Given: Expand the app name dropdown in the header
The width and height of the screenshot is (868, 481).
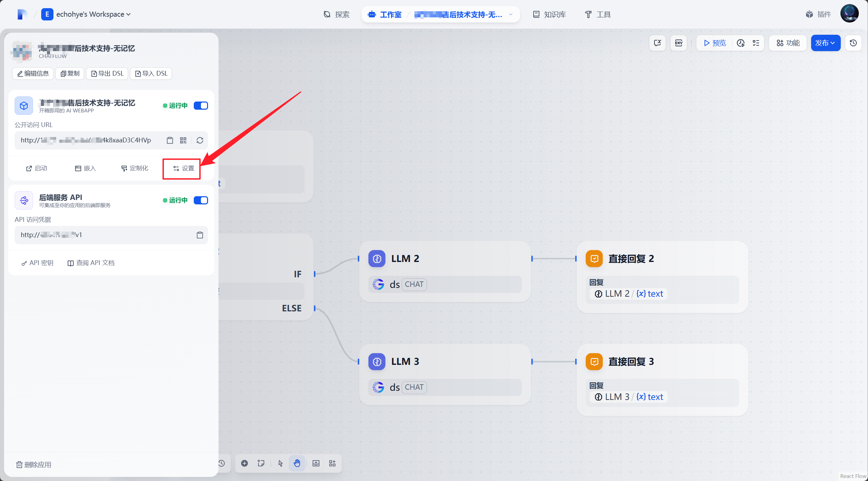Looking at the screenshot, I should [x=510, y=14].
